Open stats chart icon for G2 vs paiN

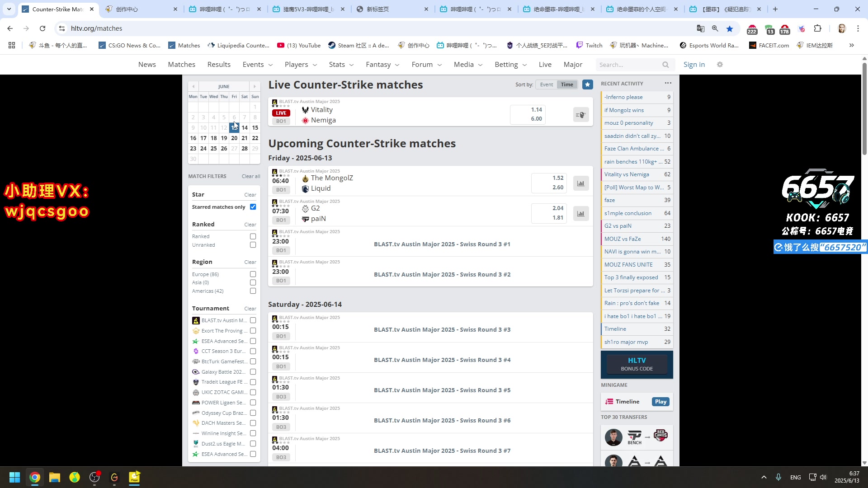point(581,214)
